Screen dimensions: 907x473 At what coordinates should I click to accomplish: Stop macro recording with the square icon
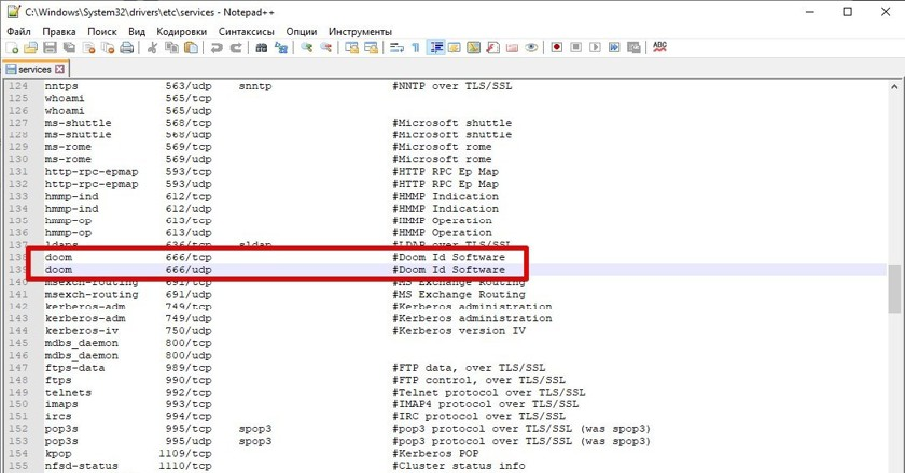point(576,48)
